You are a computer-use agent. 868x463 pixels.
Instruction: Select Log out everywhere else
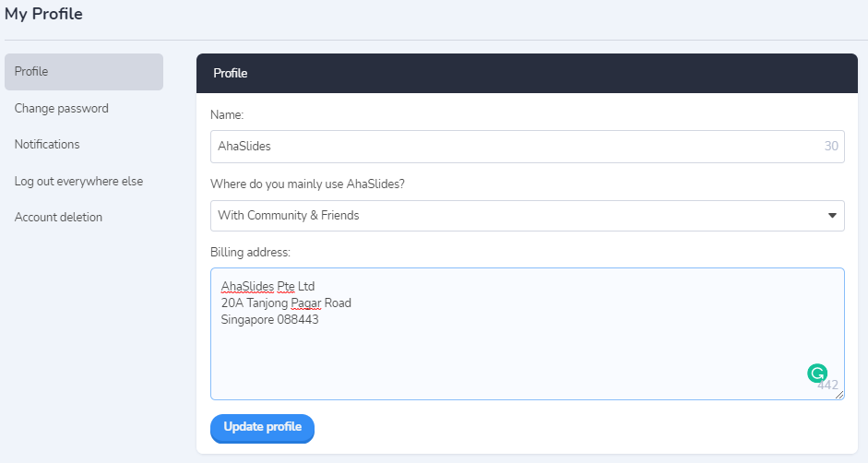click(x=78, y=181)
